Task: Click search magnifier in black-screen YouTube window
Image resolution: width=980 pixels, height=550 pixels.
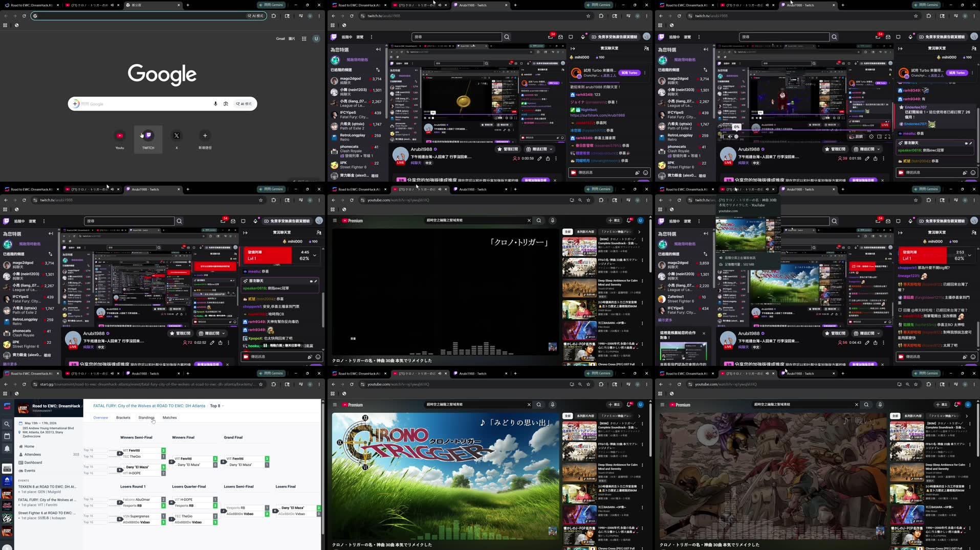Action: click(x=539, y=221)
